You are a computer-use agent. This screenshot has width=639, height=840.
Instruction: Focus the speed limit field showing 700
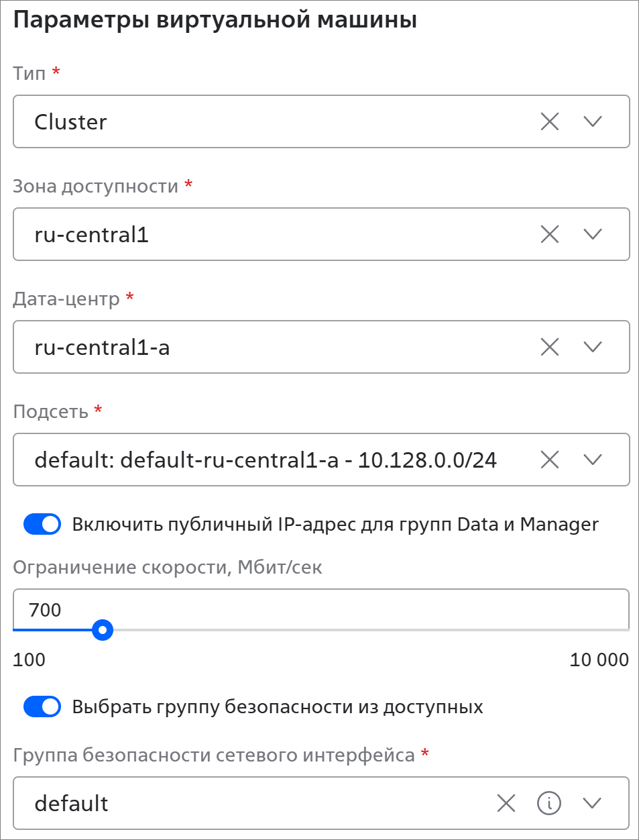point(321,610)
